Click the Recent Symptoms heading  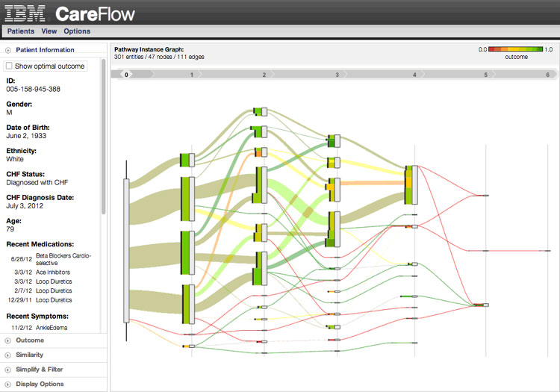click(x=37, y=317)
